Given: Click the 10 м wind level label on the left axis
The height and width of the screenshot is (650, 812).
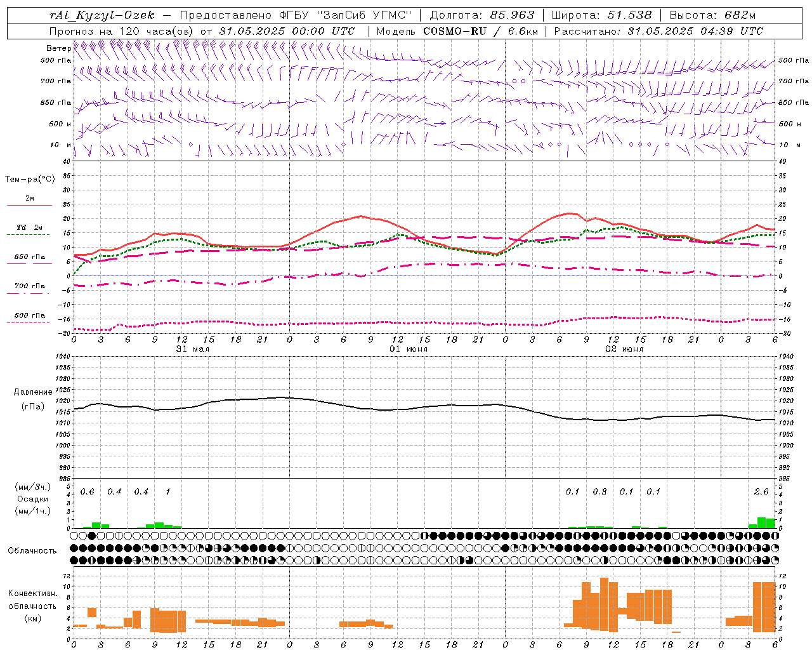Looking at the screenshot, I should pos(60,145).
